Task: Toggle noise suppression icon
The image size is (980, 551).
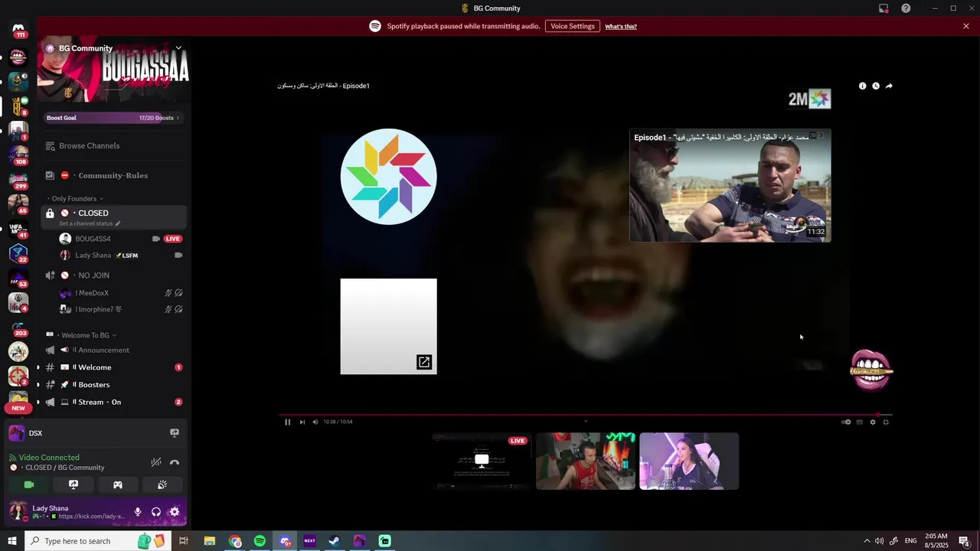Action: (x=156, y=462)
